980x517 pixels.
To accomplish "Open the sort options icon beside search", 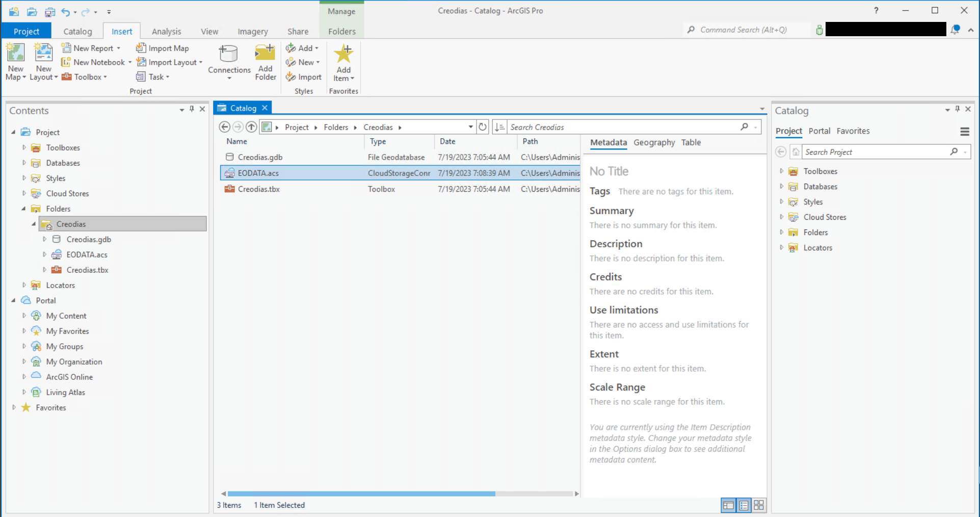I will coord(499,126).
